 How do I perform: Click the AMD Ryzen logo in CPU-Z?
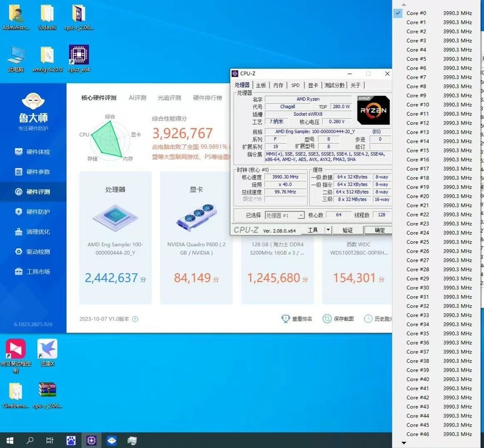pyautogui.click(x=373, y=110)
